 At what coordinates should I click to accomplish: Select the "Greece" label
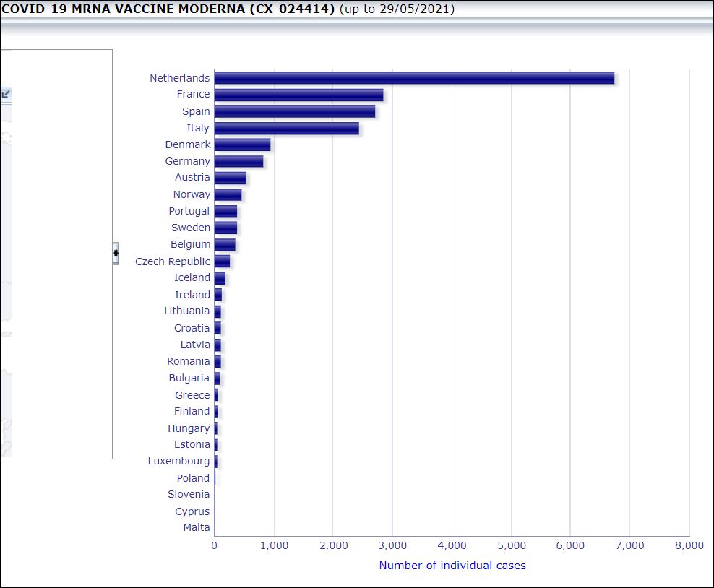pos(192,395)
